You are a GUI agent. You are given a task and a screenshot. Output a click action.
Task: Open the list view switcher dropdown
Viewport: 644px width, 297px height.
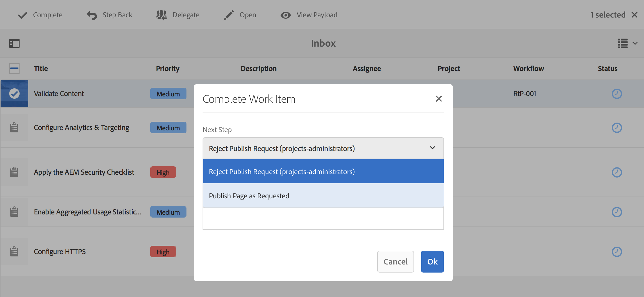point(627,43)
